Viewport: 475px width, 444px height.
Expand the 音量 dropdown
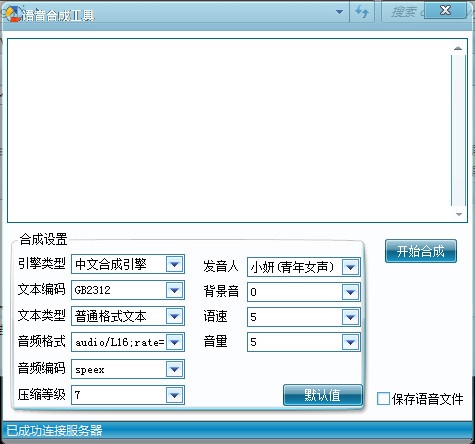click(x=351, y=342)
